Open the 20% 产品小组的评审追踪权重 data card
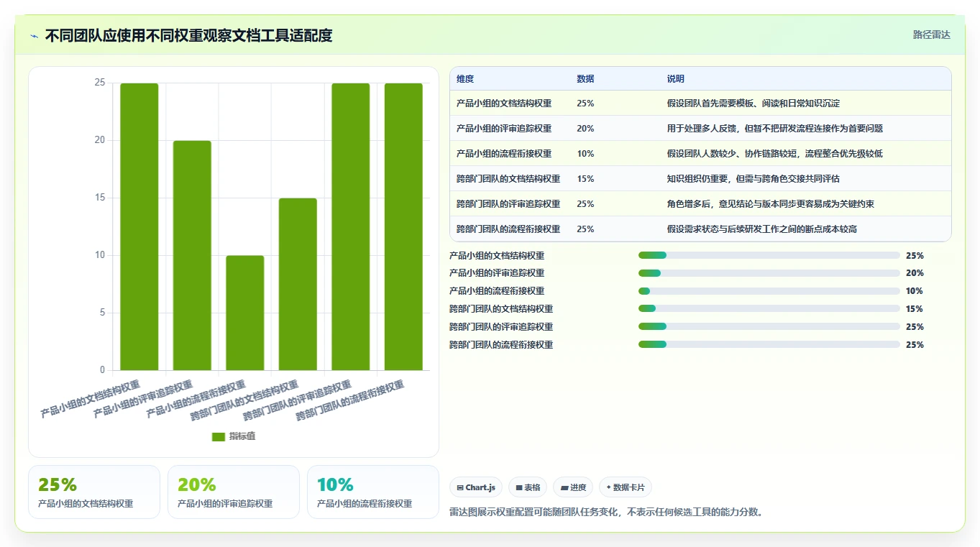 (234, 492)
